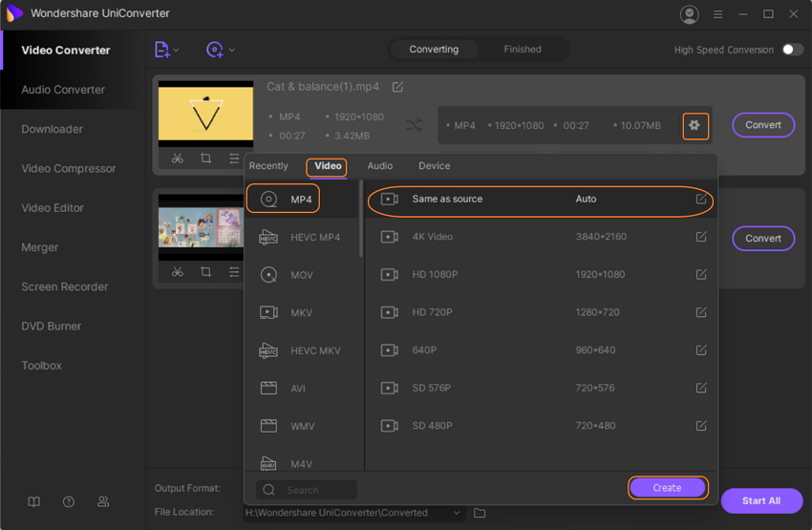Select M4V format

click(302, 463)
